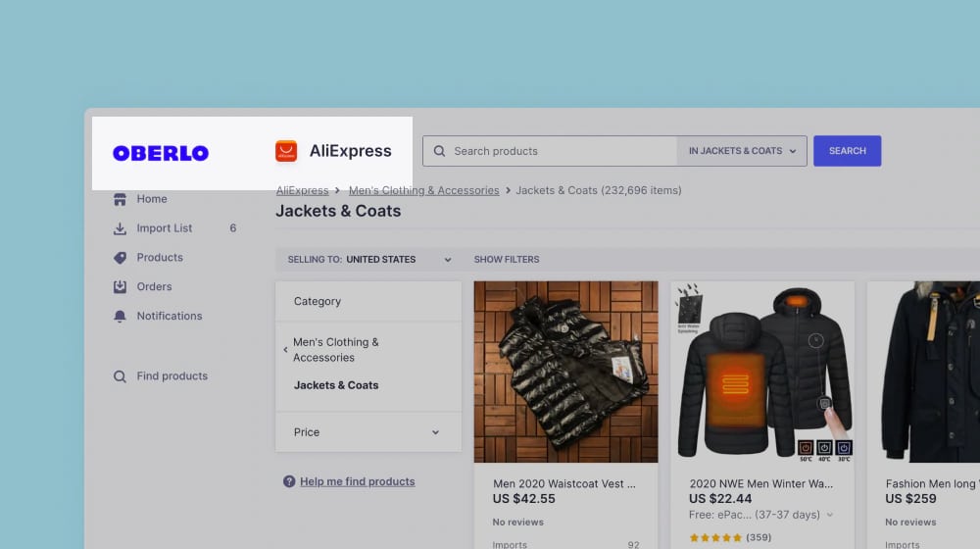Click Help me find products link

(358, 481)
